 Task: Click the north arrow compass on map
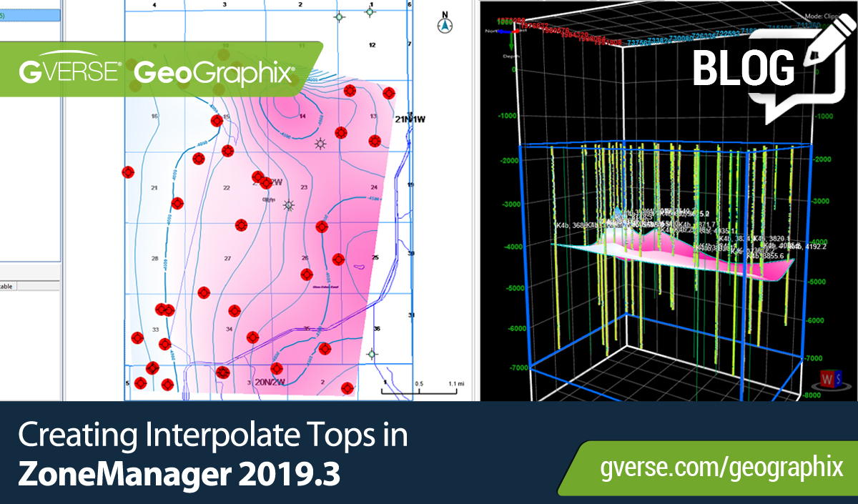click(x=445, y=24)
